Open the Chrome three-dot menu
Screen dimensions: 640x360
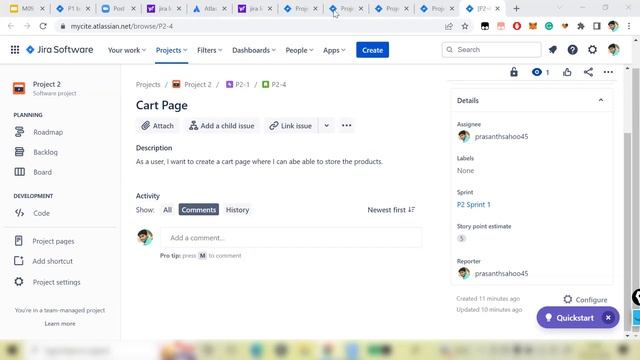point(629,26)
